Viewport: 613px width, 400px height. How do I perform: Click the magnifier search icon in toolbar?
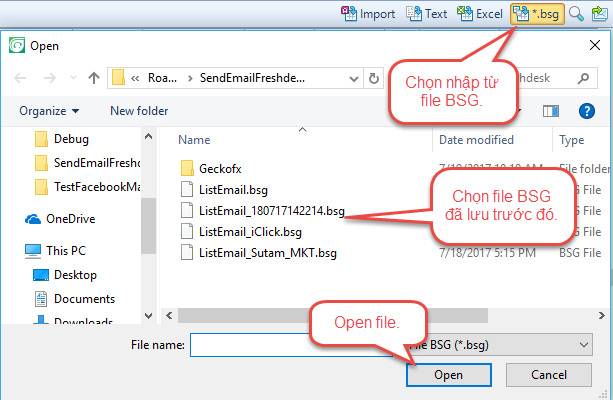point(576,14)
